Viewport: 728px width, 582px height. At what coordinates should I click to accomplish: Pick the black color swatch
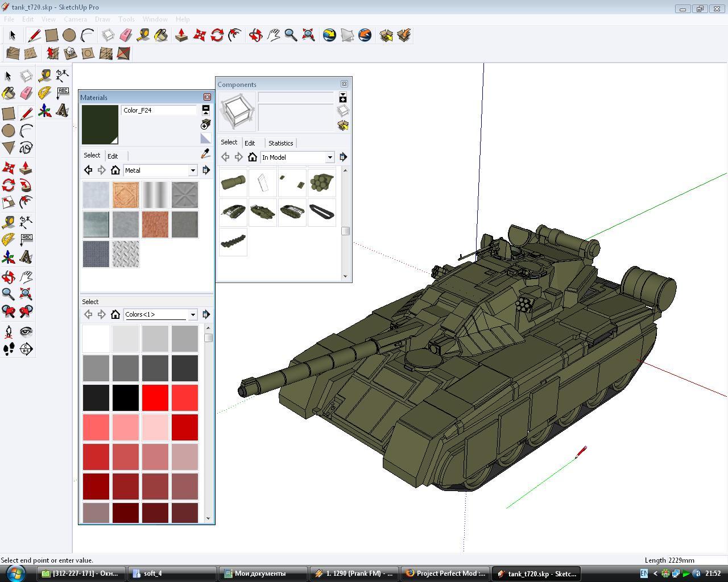click(126, 397)
